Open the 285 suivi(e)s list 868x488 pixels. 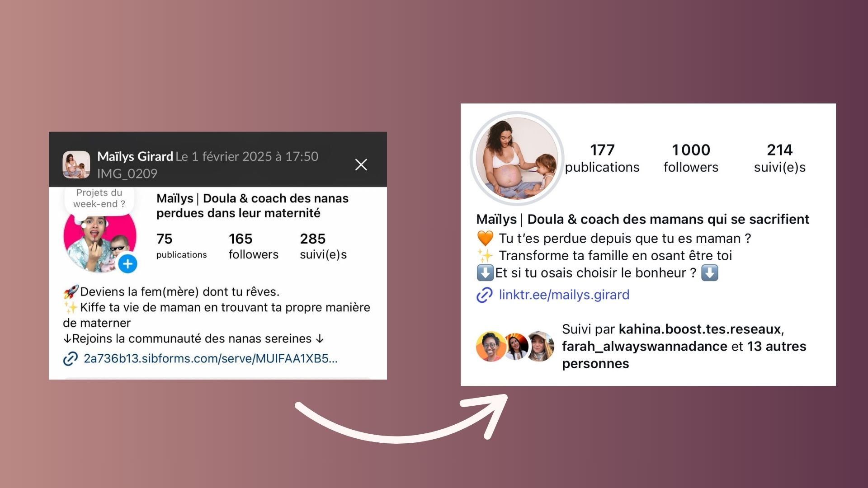[x=323, y=246]
